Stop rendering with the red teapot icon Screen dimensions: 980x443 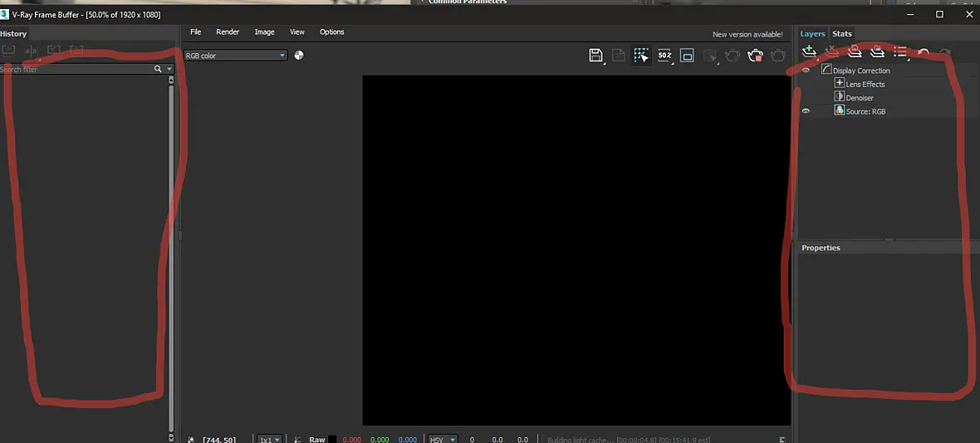click(x=755, y=56)
